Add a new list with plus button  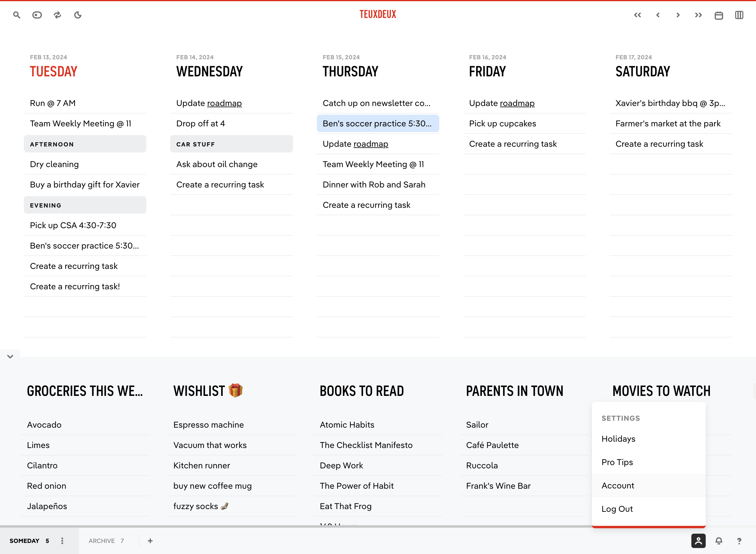(150, 541)
